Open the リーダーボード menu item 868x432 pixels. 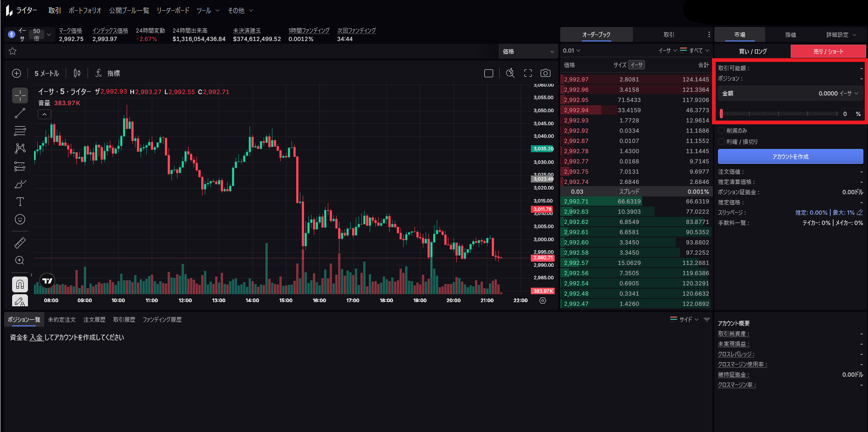(173, 10)
